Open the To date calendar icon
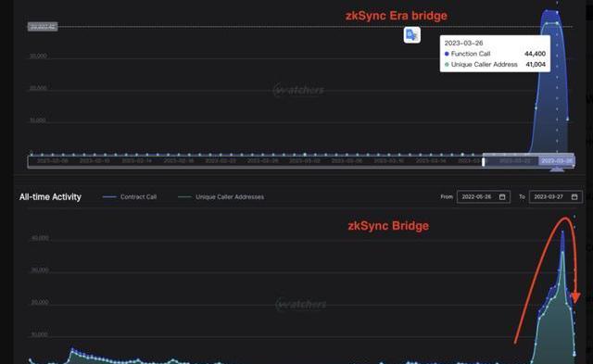The width and height of the screenshot is (593, 364). click(574, 197)
